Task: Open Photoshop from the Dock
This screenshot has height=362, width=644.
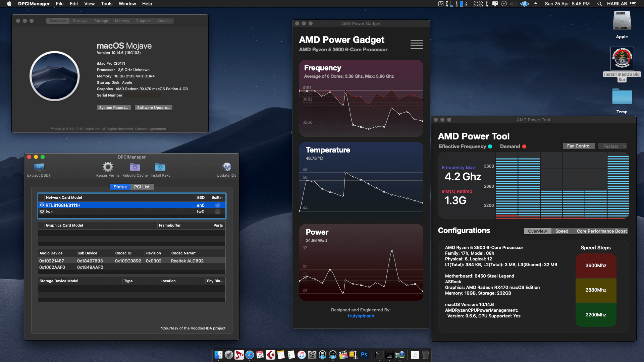Action: 364,355
